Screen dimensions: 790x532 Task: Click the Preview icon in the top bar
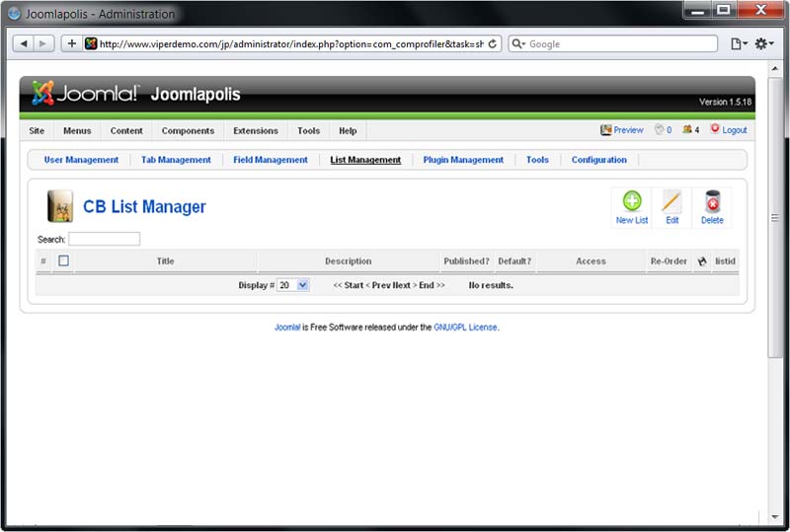[605, 130]
